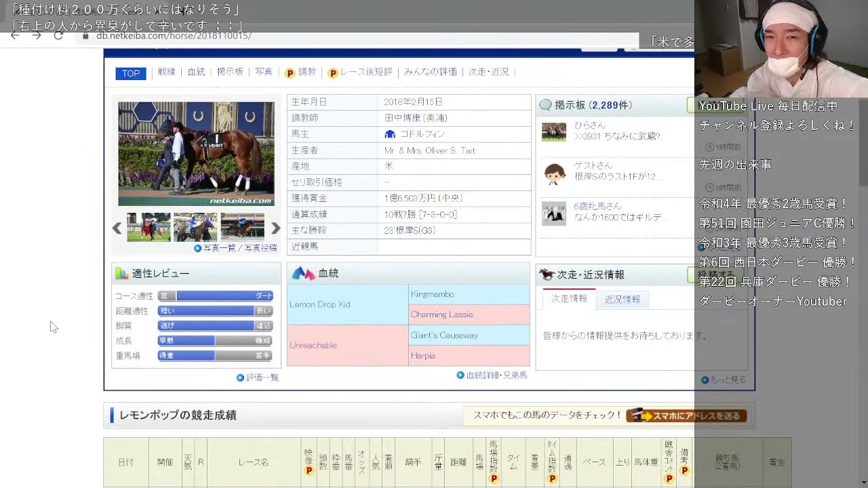Reload the page with refresh icon
868x488 pixels.
[x=58, y=35]
